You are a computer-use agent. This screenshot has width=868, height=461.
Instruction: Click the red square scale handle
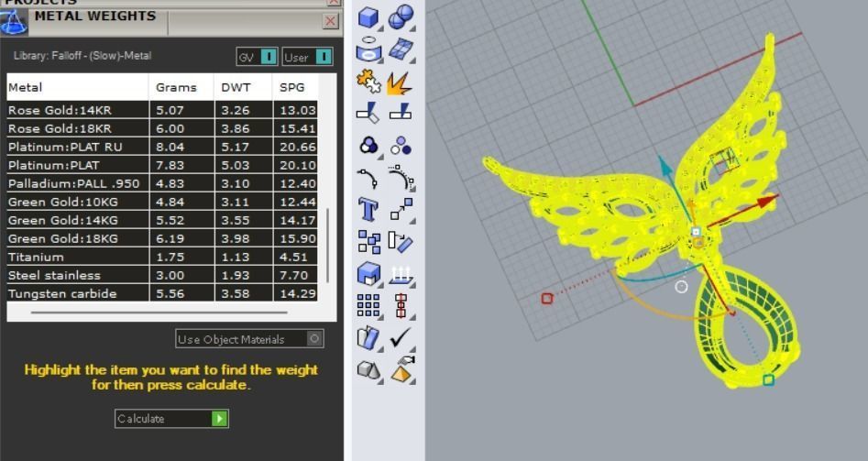coord(547,298)
